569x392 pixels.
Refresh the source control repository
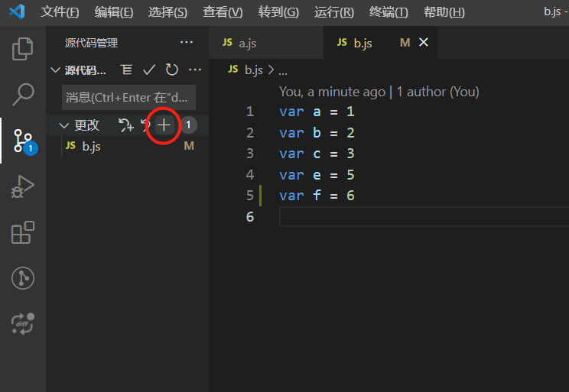click(171, 70)
